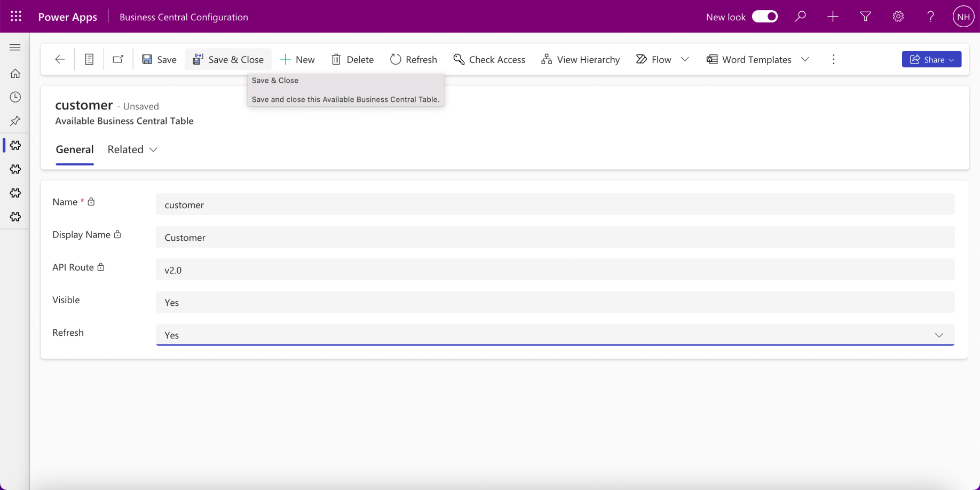Open the advanced filter funnel icon
The width and height of the screenshot is (980, 490).
865,17
